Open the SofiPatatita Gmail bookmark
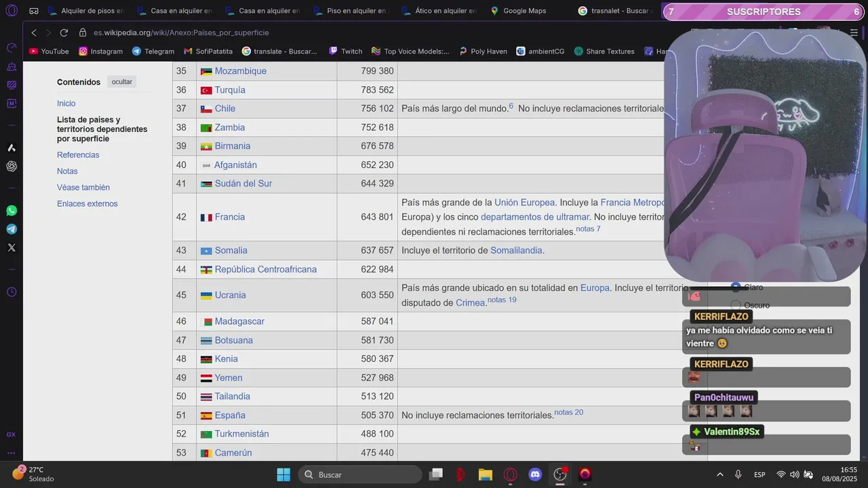This screenshot has width=868, height=488. click(x=208, y=52)
